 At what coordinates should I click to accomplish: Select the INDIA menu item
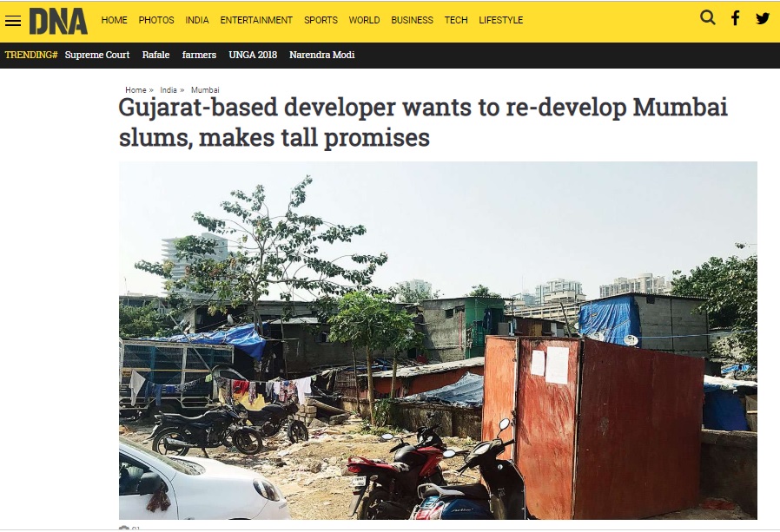pos(197,20)
